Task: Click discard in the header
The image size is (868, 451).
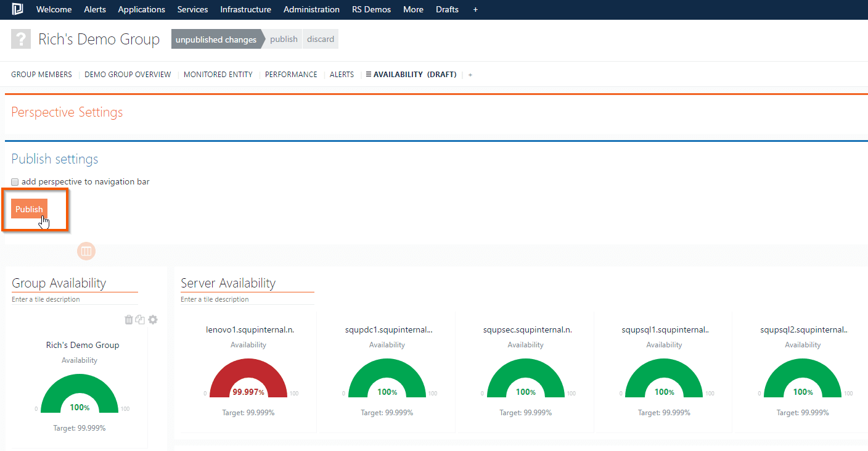Action: 321,39
